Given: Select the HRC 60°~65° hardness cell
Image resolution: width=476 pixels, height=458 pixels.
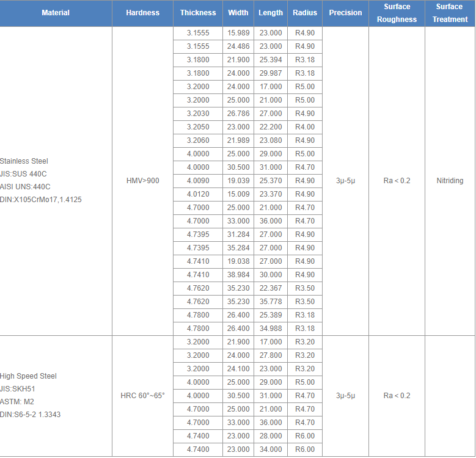Looking at the screenshot, I should tap(143, 396).
